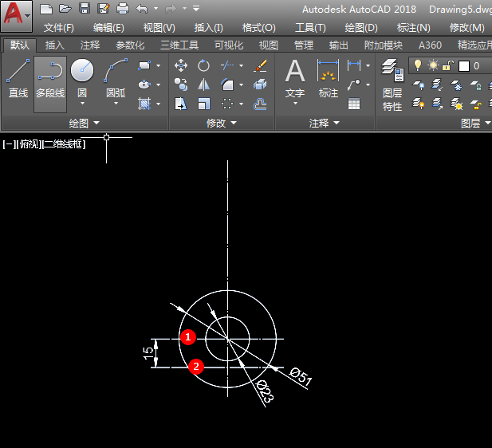Toggle layer lock padlock icon
Viewport: 492px width, 448px height.
point(448,65)
